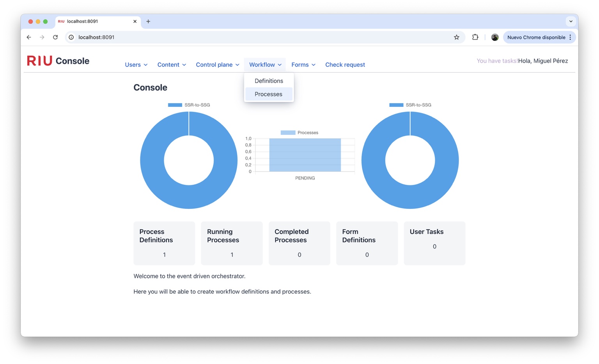Select Definitions from the Workflow menu
This screenshot has height=364, width=599.
tap(268, 81)
